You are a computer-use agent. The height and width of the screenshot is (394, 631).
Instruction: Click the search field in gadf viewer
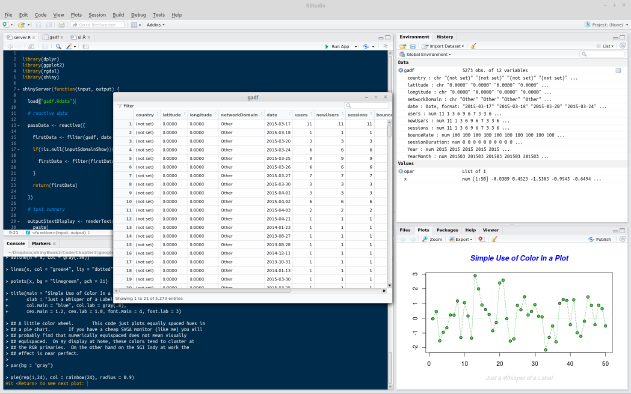(x=367, y=106)
